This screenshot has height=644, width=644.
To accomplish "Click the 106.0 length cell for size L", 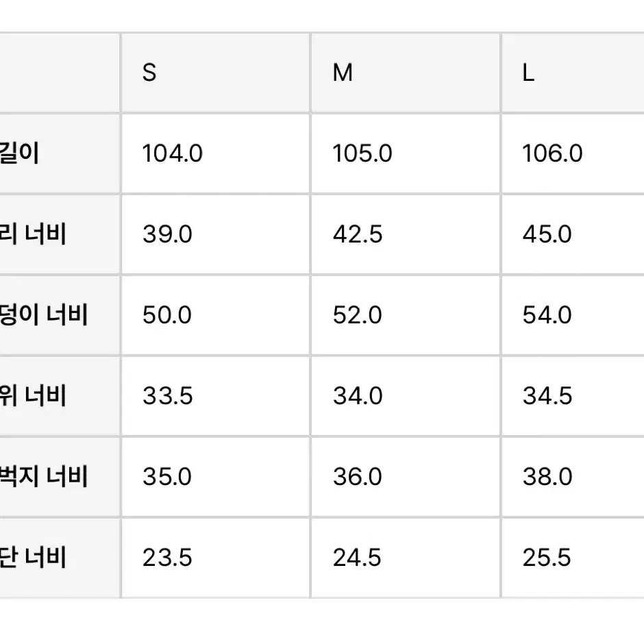I will pyautogui.click(x=573, y=153).
